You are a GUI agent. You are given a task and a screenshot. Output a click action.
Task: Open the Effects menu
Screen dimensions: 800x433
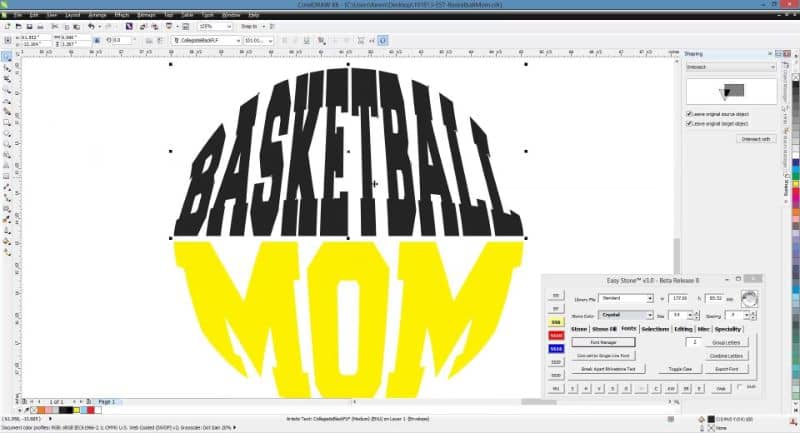[x=121, y=15]
